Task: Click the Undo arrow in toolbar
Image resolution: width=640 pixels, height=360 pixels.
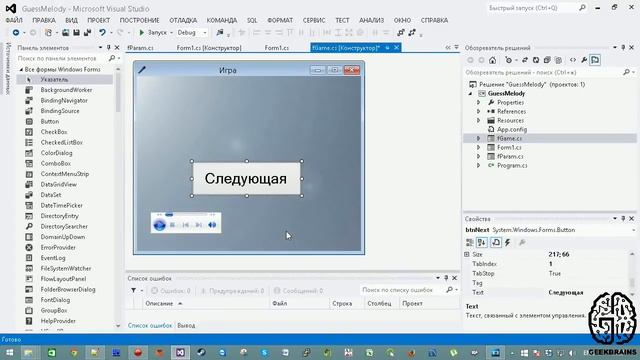Action: click(x=102, y=32)
